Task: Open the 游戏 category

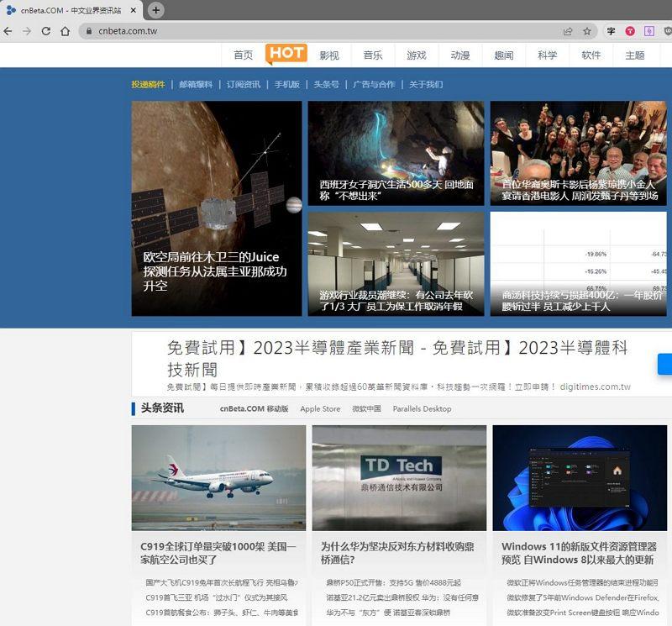Action: pos(417,55)
